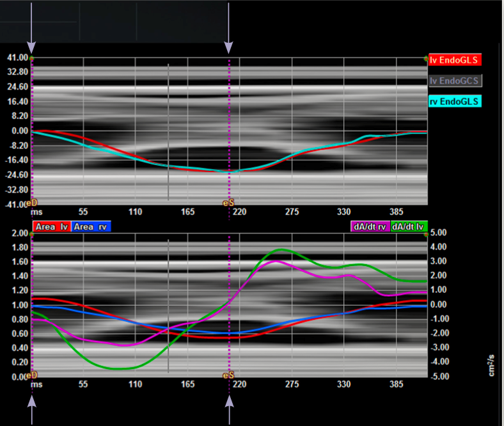504x426 pixels.
Task: Click the 1.00 value on area axis
Action: 20,305
